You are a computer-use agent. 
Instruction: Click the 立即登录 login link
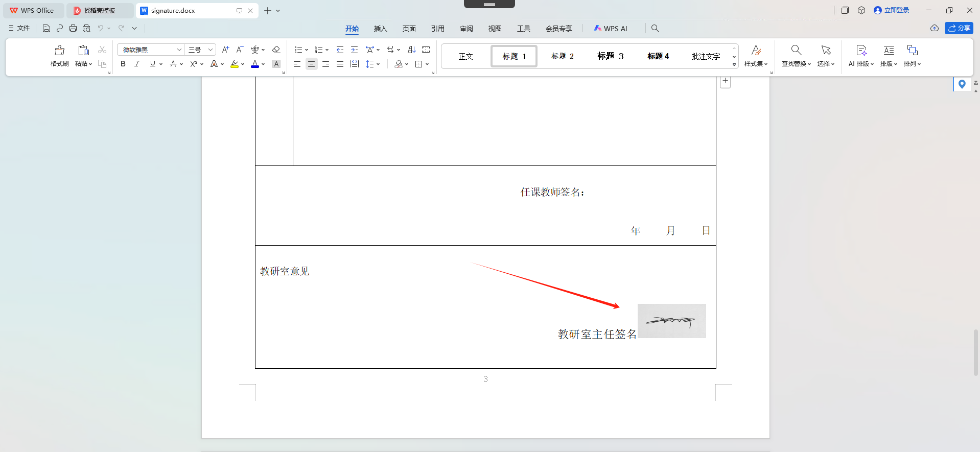[892, 10]
